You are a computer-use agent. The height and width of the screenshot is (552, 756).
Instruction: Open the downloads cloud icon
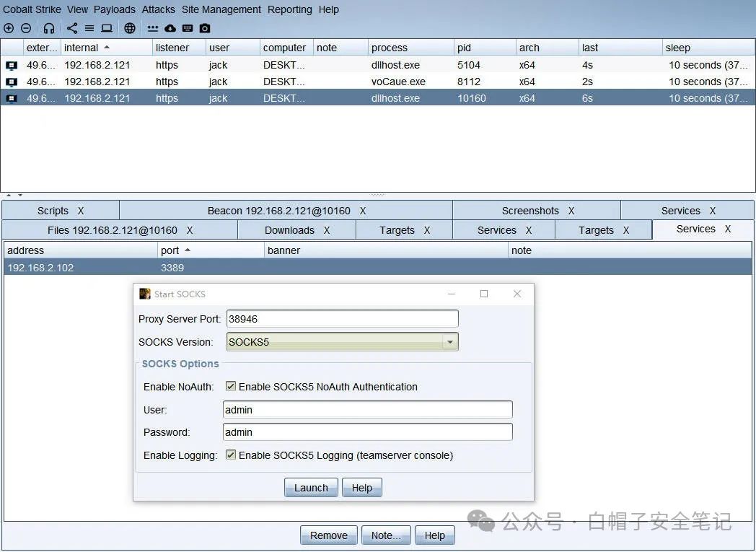point(170,28)
